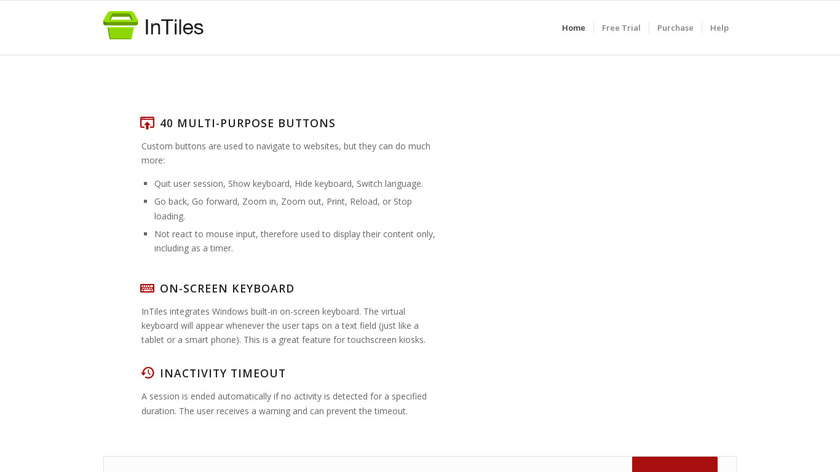This screenshot has height=472, width=840.
Task: Open the Home menu item
Action: coord(573,28)
